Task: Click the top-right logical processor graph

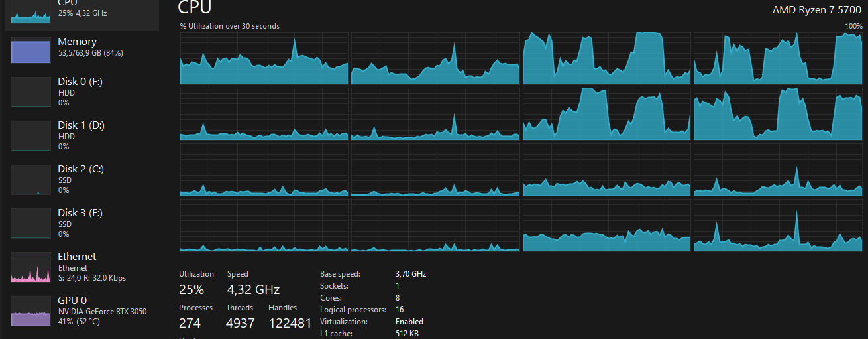Action: 778,58
